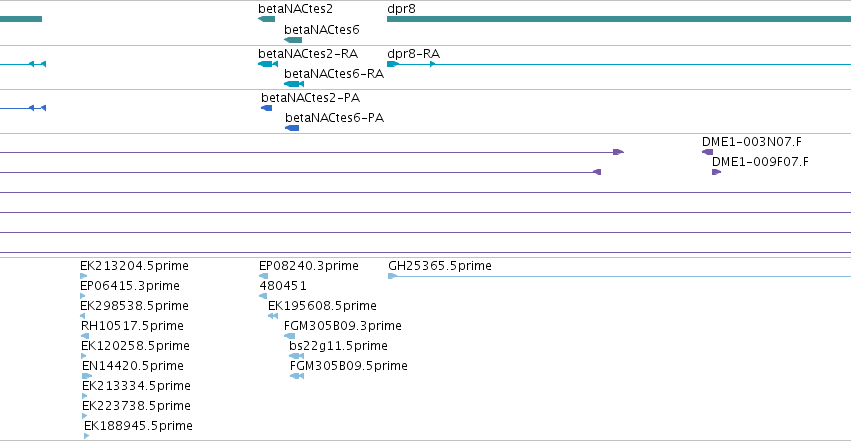
Task: Open EST EK213204.5prime
Action: tap(84, 276)
